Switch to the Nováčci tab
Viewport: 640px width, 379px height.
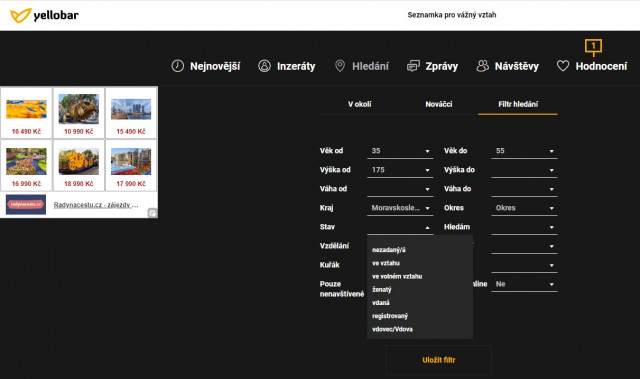tap(438, 104)
